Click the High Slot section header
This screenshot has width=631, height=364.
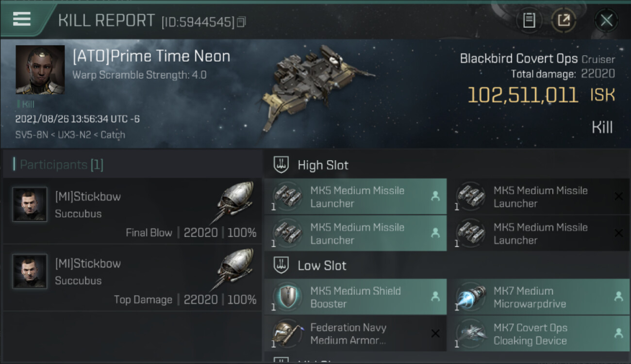coord(323,165)
